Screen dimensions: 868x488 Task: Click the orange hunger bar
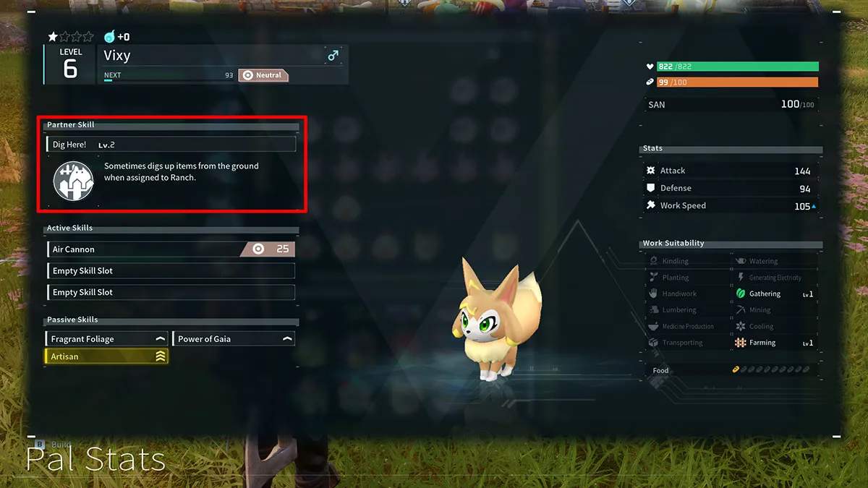[x=738, y=82]
